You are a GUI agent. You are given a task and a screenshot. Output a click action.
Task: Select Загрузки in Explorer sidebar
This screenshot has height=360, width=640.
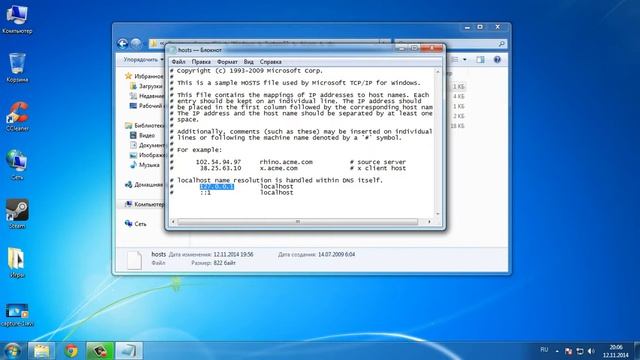(146, 86)
